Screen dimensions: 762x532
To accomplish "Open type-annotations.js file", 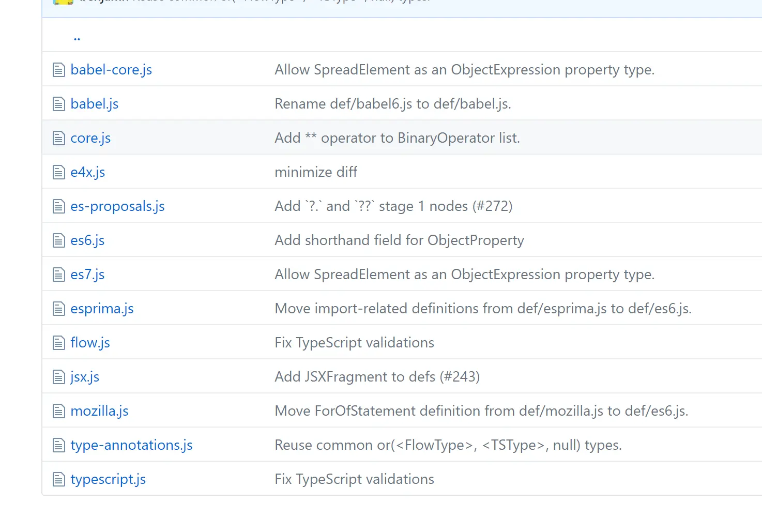I will [x=131, y=445].
